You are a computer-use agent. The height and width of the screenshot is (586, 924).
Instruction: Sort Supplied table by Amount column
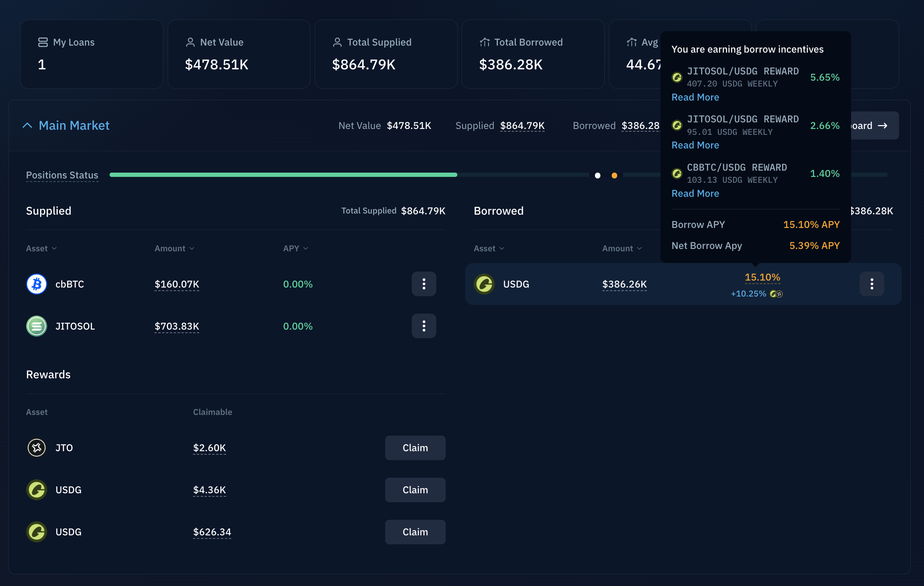pos(174,249)
